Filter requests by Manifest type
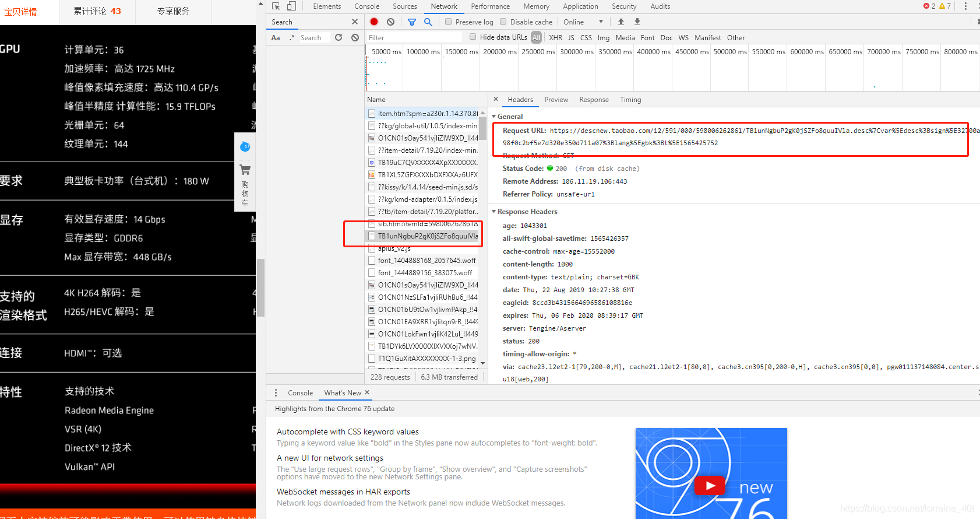The image size is (980, 519). pyautogui.click(x=707, y=37)
